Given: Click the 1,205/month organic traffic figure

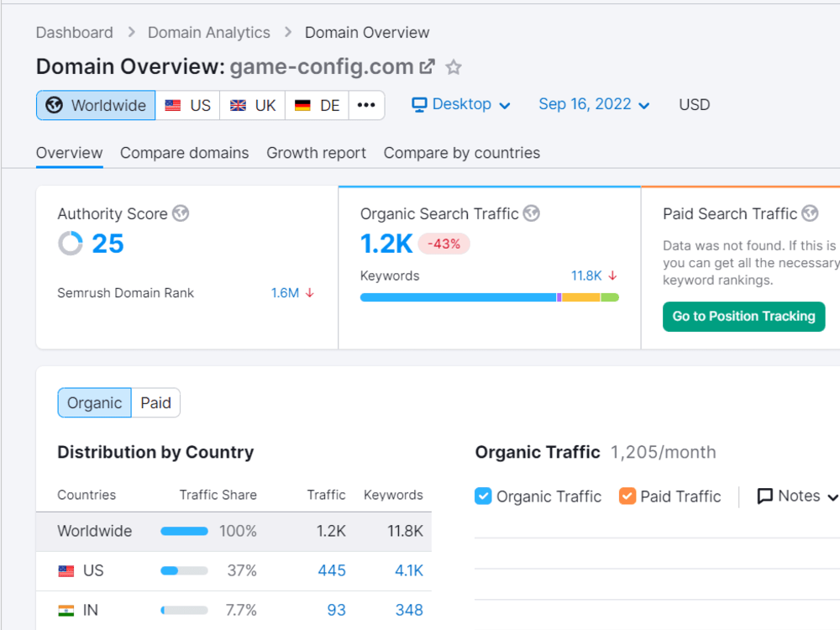Looking at the screenshot, I should click(x=664, y=453).
